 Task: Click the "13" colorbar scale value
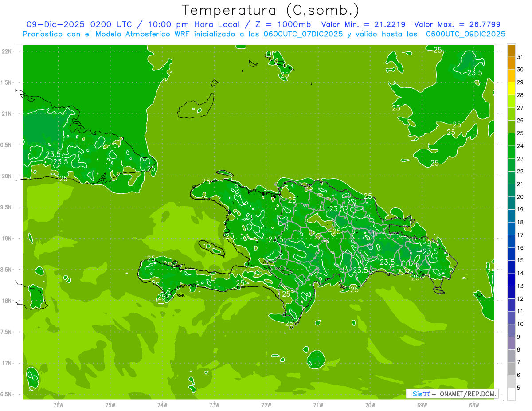pyautogui.click(x=520, y=286)
